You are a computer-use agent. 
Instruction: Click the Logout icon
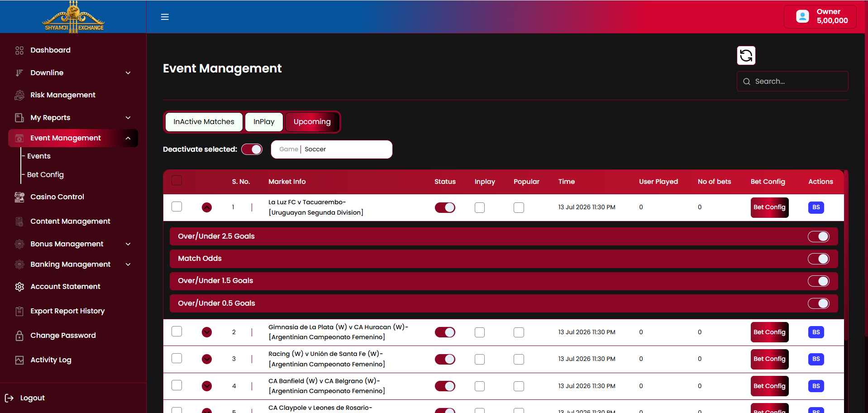(9, 398)
